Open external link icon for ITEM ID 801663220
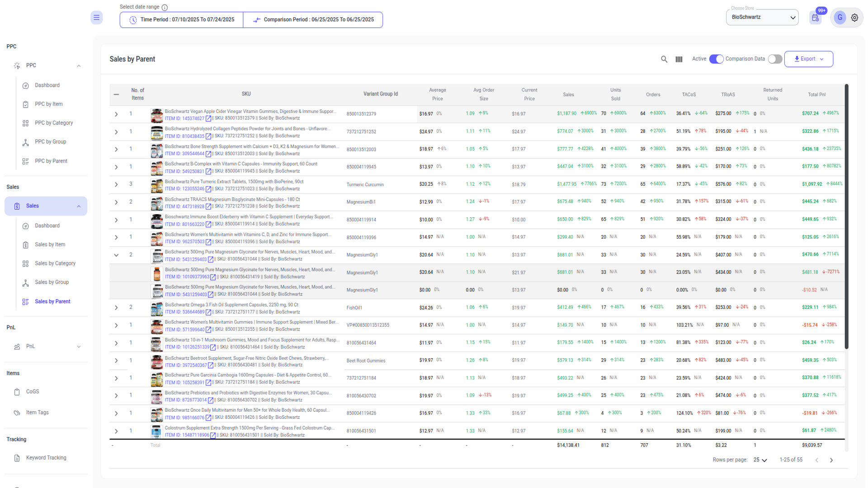The width and height of the screenshot is (868, 488). pos(208,225)
